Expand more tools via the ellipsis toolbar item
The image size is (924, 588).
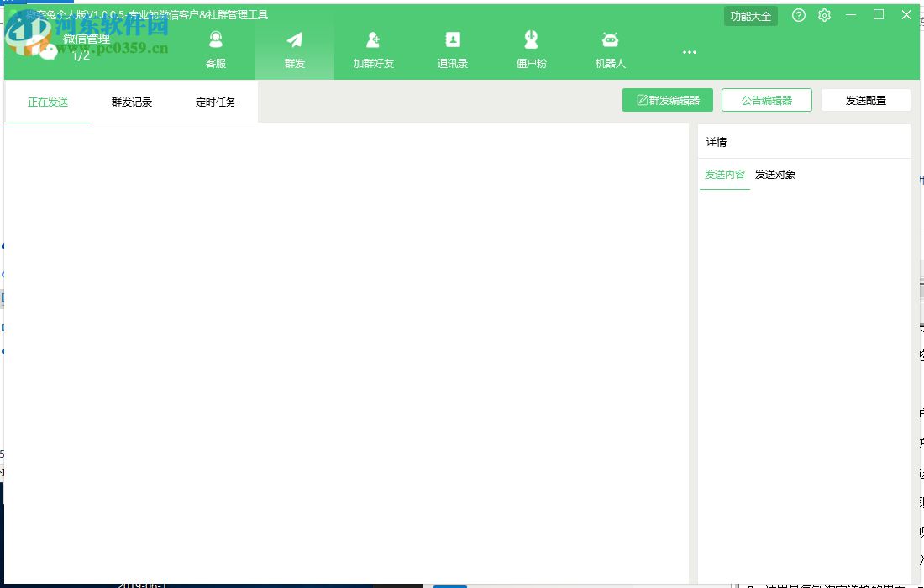689,52
